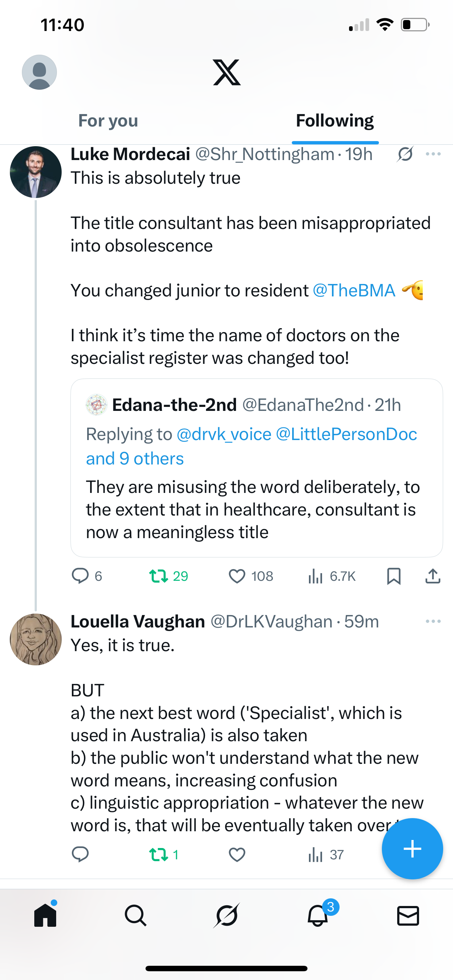Toggle repost on Luke Mordecai's post

[x=159, y=576]
